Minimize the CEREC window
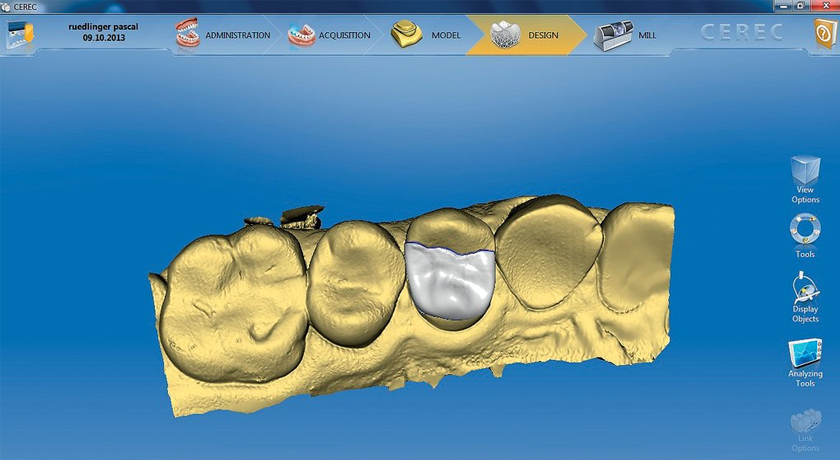This screenshot has width=840, height=460. coord(782,5)
